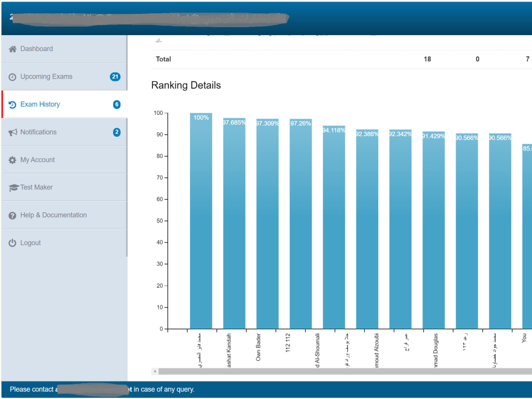Open Help & Documentation

(x=64, y=215)
